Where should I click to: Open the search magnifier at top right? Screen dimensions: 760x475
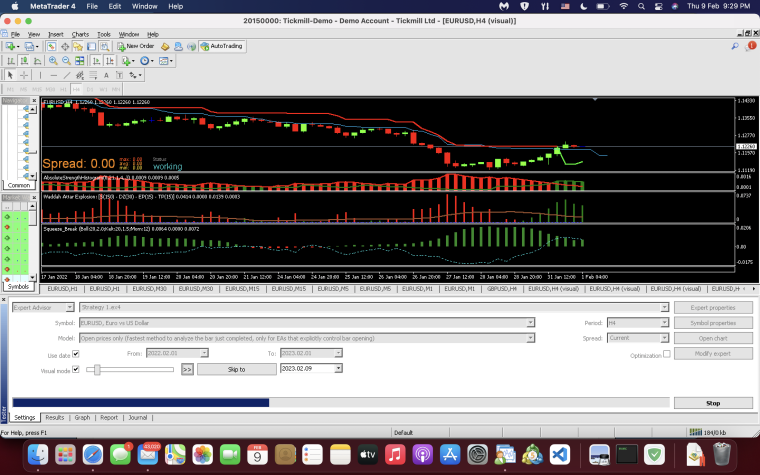coord(735,46)
